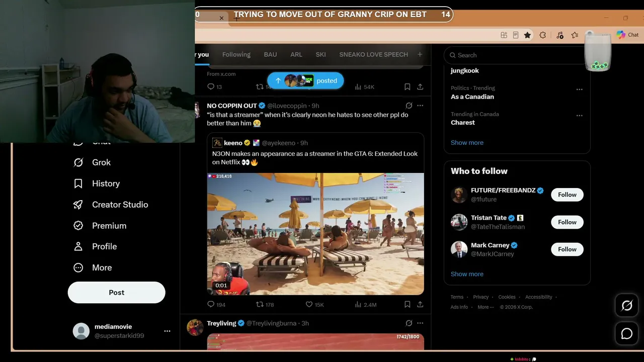Switch to the Following tab
The image size is (644, 362).
tap(236, 54)
